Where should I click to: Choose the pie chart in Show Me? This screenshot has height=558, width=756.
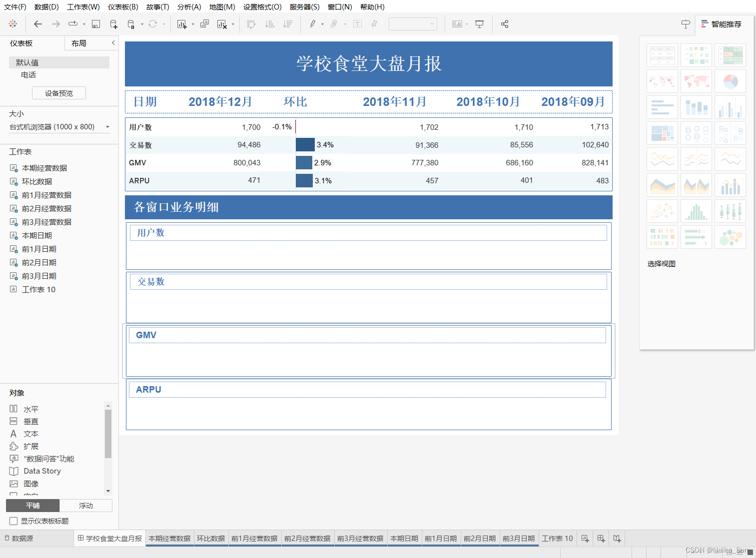(x=730, y=81)
